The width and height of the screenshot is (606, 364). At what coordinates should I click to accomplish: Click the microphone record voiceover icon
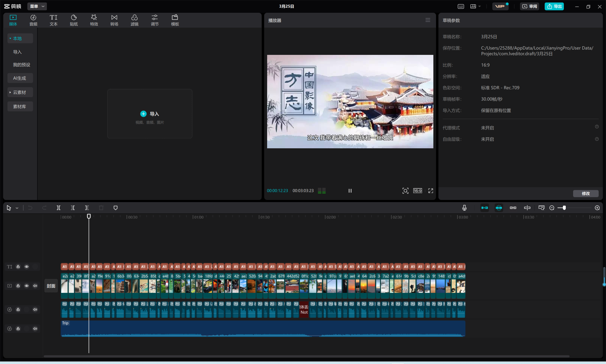(x=464, y=208)
